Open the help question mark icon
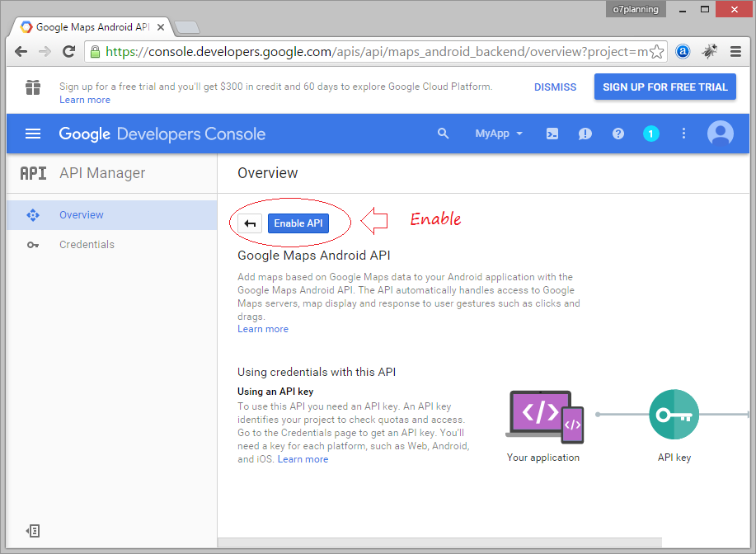The image size is (756, 554). click(x=618, y=134)
